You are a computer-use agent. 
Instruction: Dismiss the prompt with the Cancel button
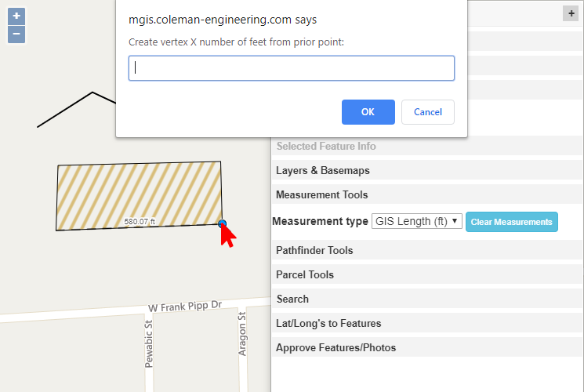coord(427,112)
